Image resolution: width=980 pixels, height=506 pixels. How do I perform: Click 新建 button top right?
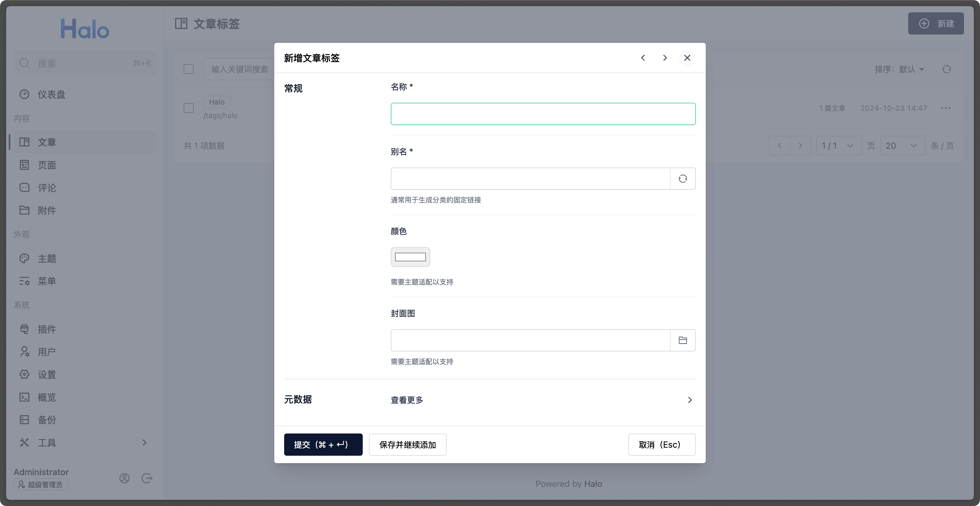(x=936, y=23)
